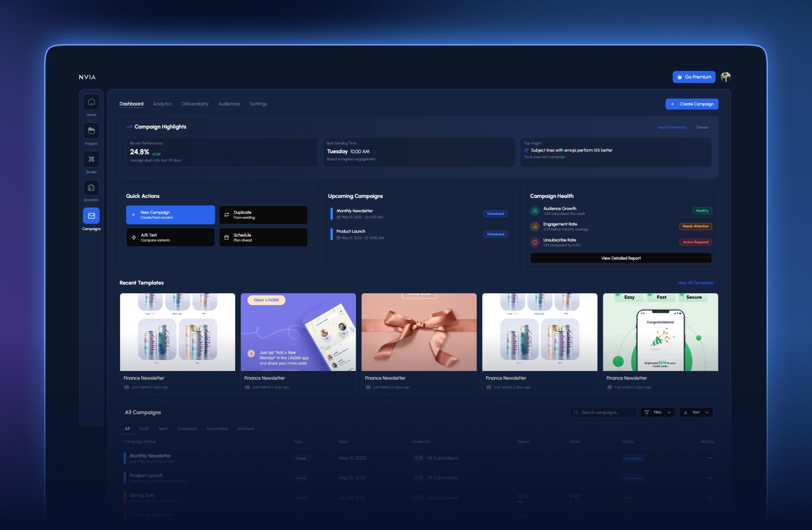Click the user profile avatar
This screenshot has width=812, height=530.
(726, 77)
